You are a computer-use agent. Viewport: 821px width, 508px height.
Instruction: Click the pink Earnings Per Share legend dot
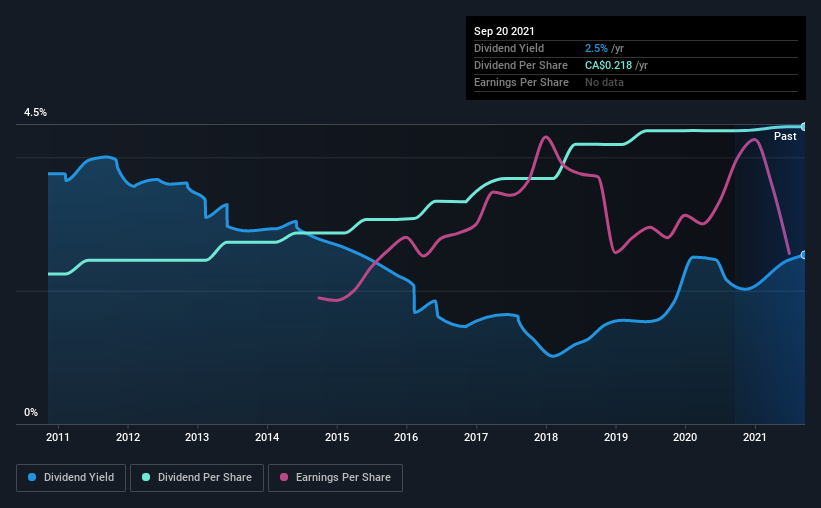[x=284, y=477]
